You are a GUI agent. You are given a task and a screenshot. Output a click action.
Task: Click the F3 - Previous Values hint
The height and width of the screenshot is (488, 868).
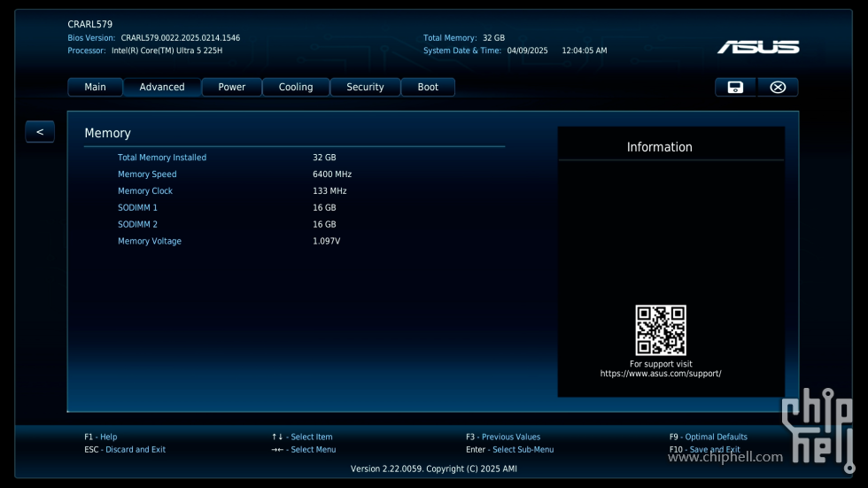pyautogui.click(x=503, y=438)
